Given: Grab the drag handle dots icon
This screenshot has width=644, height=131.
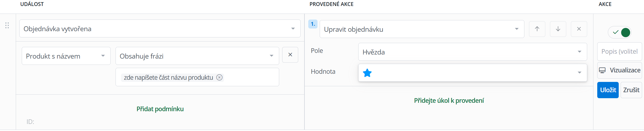Looking at the screenshot, I should coord(7,25).
